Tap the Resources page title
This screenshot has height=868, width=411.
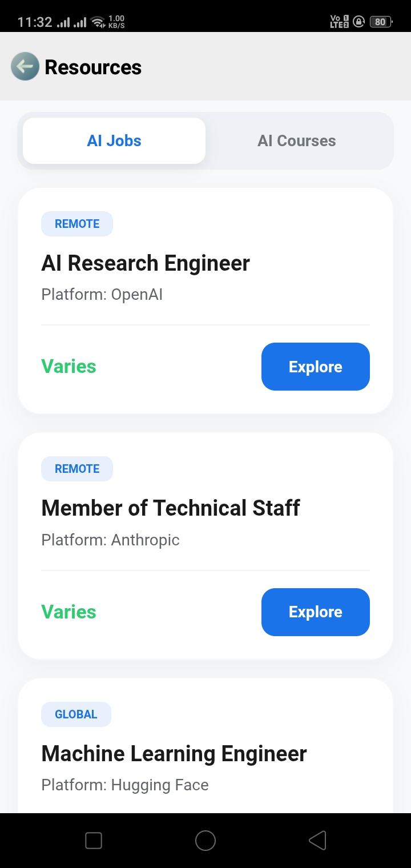pos(93,67)
